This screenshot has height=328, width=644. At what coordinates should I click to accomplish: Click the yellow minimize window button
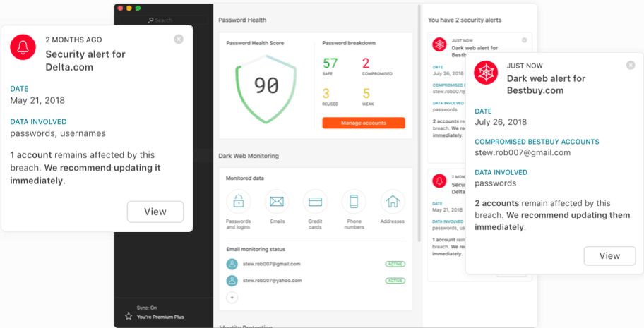(x=129, y=8)
